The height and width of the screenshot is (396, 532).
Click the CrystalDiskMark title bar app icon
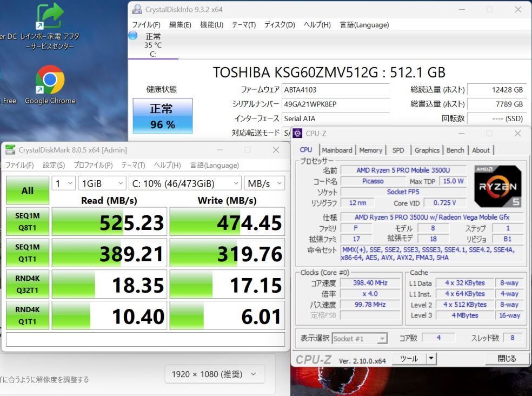point(10,150)
